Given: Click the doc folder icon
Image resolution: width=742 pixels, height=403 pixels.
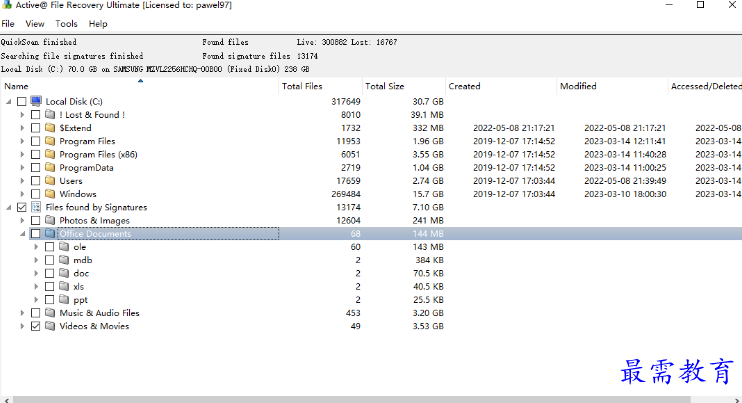Looking at the screenshot, I should pos(64,273).
